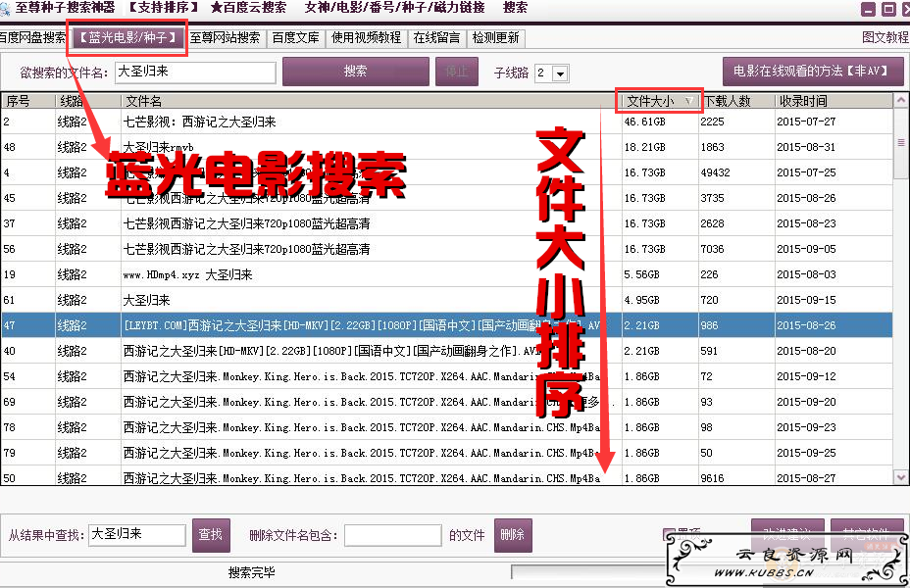
Task: Click the scrollbar down arrow of results list
Action: coord(901,475)
